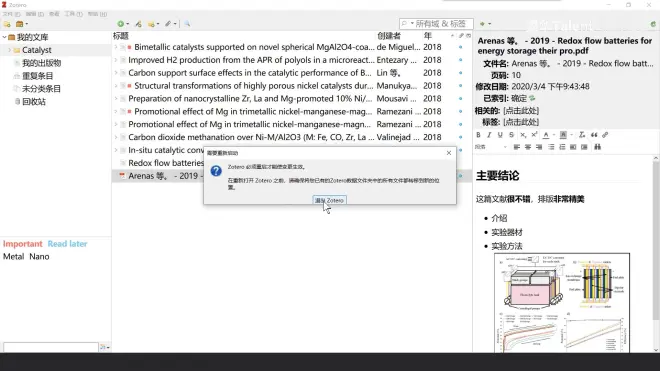660x371 pixels.
Task: Select the Nano tag
Action: pos(39,256)
